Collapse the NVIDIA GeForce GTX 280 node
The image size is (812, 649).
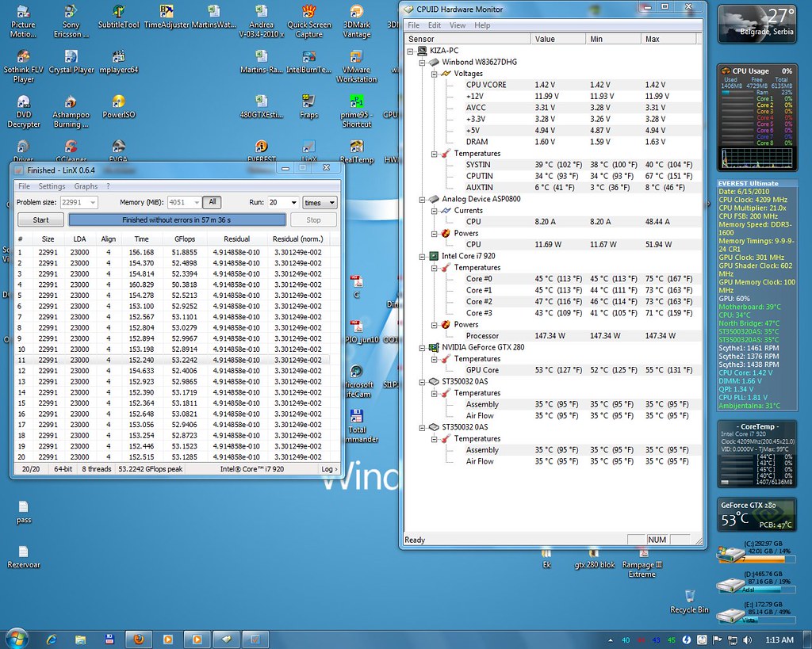[423, 348]
